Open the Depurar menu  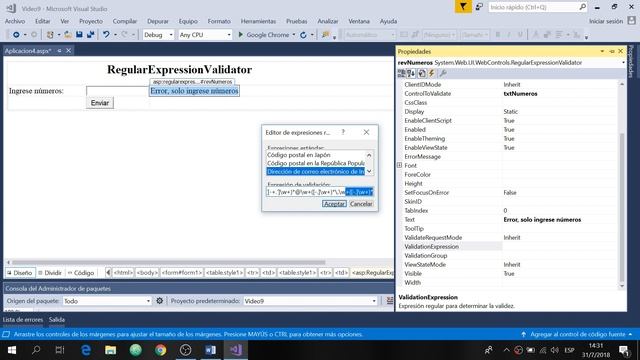click(158, 21)
